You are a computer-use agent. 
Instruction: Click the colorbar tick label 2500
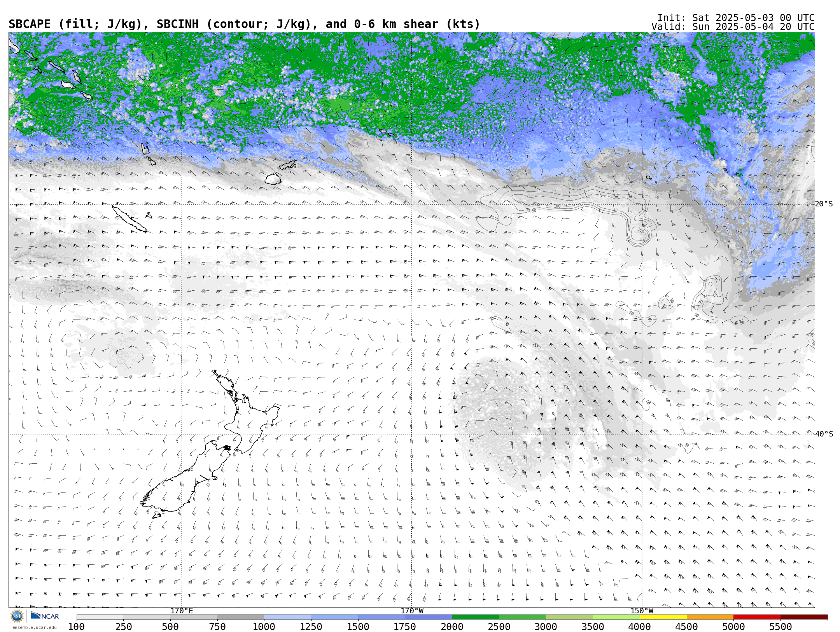pyautogui.click(x=499, y=627)
